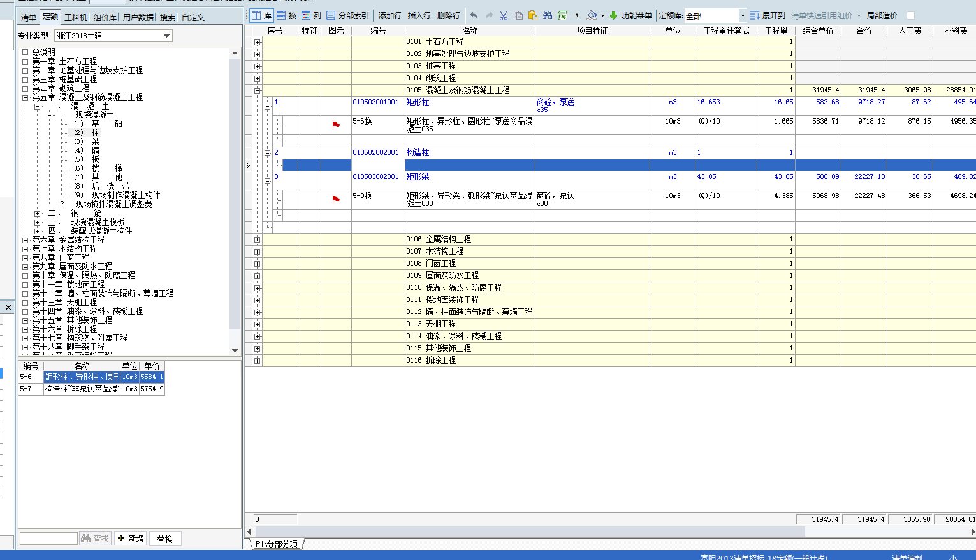Click the 删除行 button
Viewport: 976px width, 560px height.
(449, 15)
